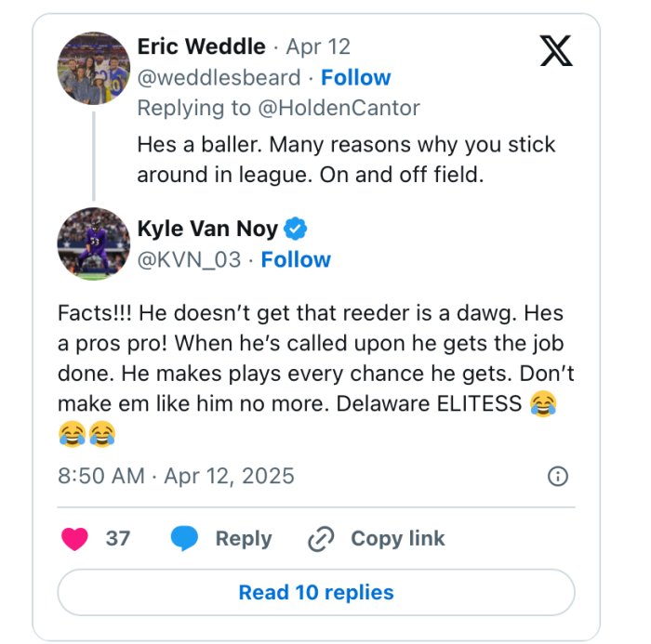Click the X logo icon

pyautogui.click(x=556, y=51)
